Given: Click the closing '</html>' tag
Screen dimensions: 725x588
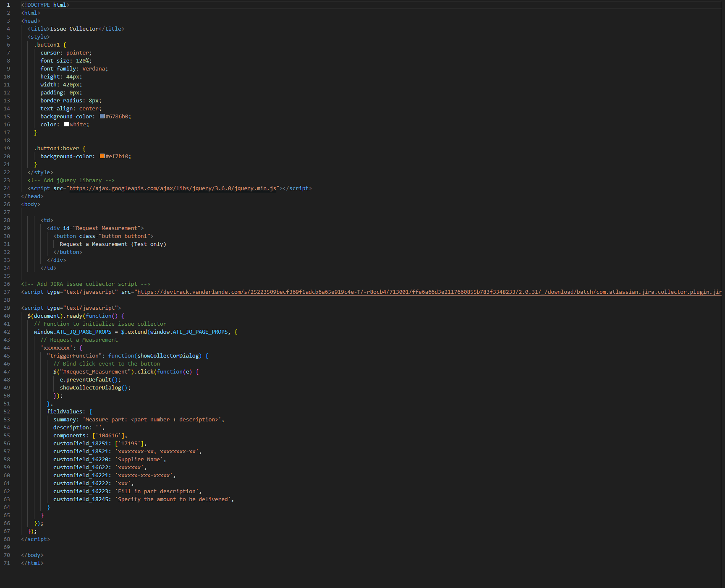Looking at the screenshot, I should pos(32,563).
